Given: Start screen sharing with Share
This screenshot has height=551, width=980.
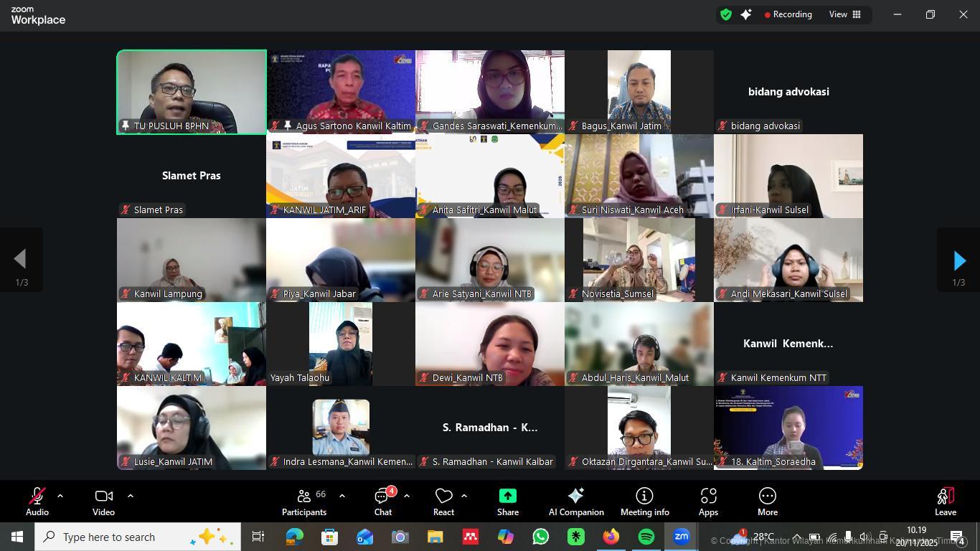Looking at the screenshot, I should (x=507, y=501).
